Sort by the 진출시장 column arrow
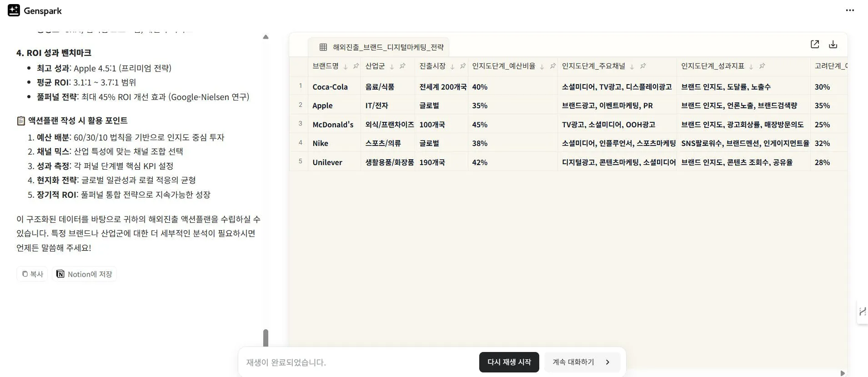868x377 pixels. point(452,66)
